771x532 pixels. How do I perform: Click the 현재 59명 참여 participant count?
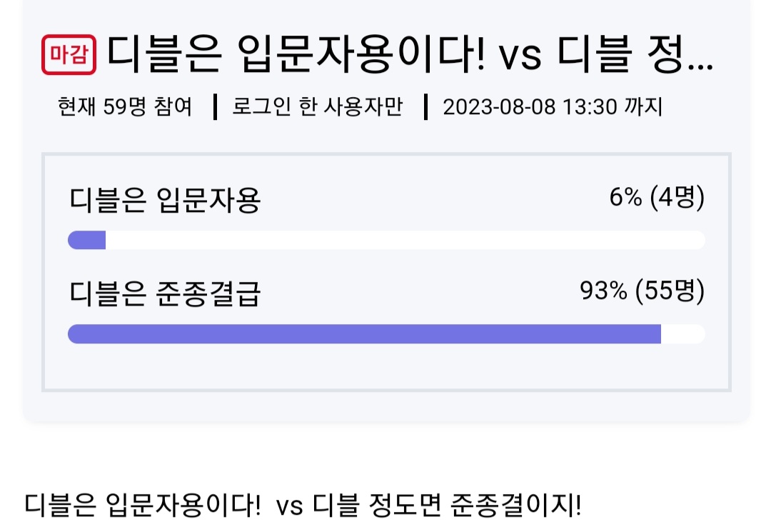coord(125,106)
